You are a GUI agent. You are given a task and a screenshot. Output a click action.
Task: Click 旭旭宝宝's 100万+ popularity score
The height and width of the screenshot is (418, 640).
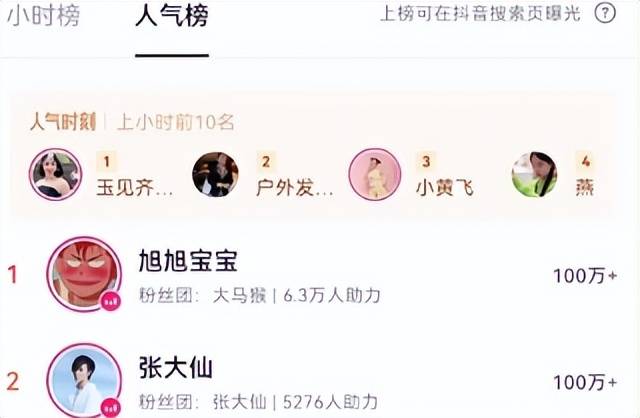(x=585, y=276)
